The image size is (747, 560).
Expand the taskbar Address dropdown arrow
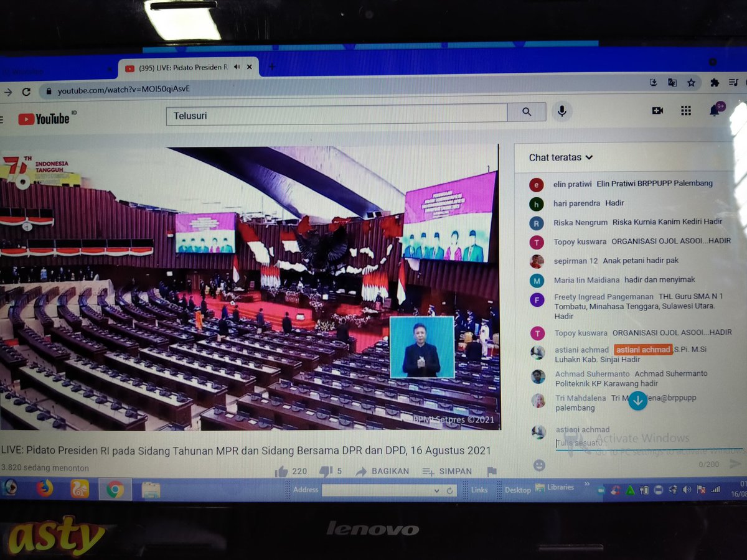pyautogui.click(x=436, y=490)
